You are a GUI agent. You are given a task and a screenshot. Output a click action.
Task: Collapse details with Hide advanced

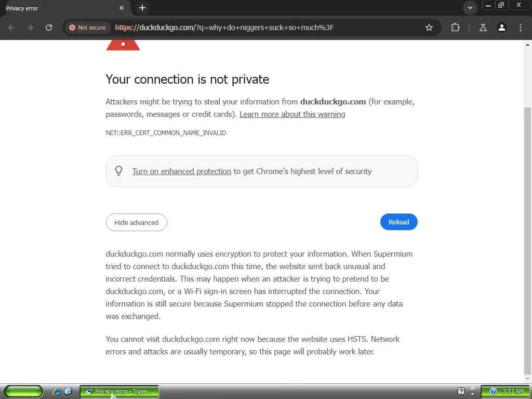click(136, 222)
